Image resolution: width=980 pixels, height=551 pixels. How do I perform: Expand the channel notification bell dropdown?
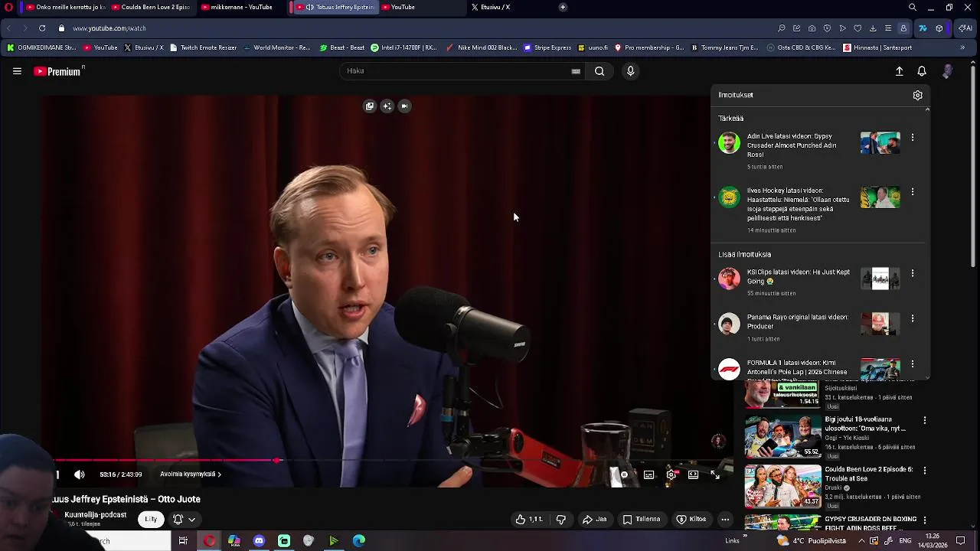point(184,520)
